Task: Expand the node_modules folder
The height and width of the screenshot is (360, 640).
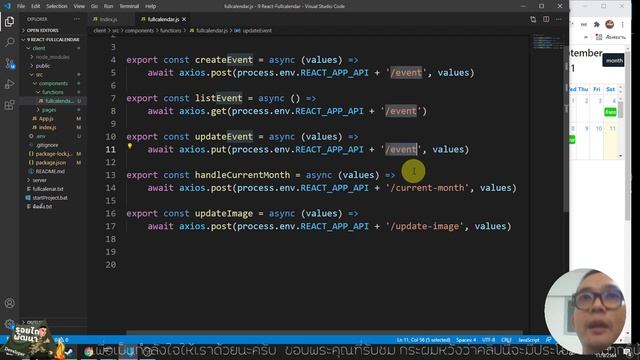Action: click(x=52, y=57)
